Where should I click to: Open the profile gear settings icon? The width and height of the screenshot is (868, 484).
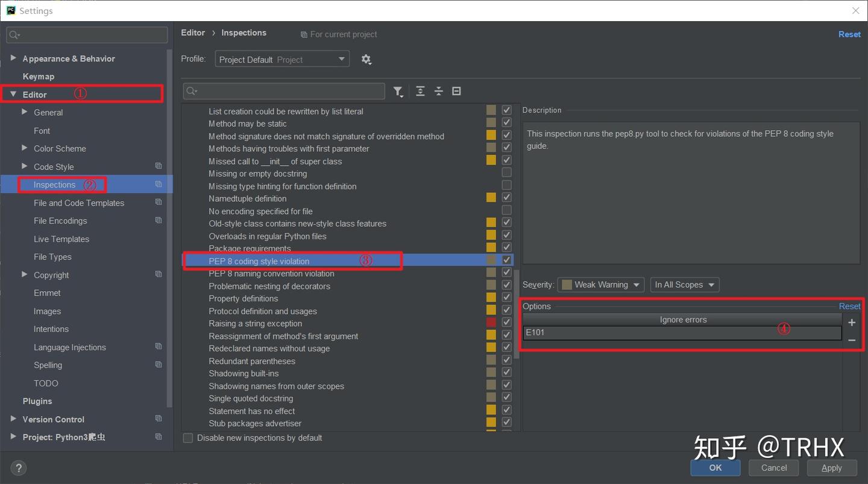pyautogui.click(x=366, y=59)
